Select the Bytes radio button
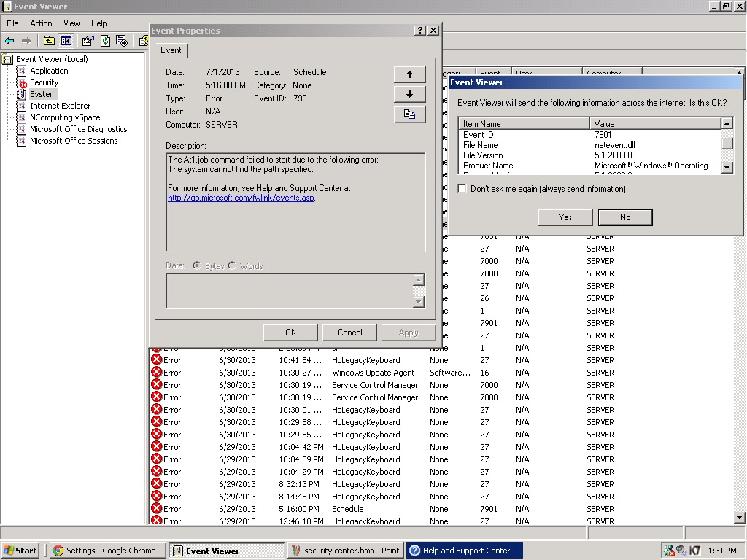Image resolution: width=747 pixels, height=560 pixels. point(196,265)
